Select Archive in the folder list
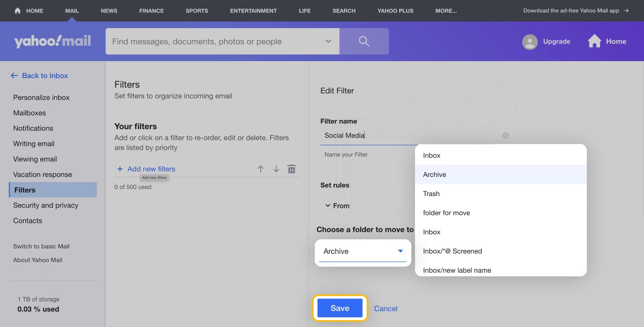The height and width of the screenshot is (327, 644). pos(501,175)
